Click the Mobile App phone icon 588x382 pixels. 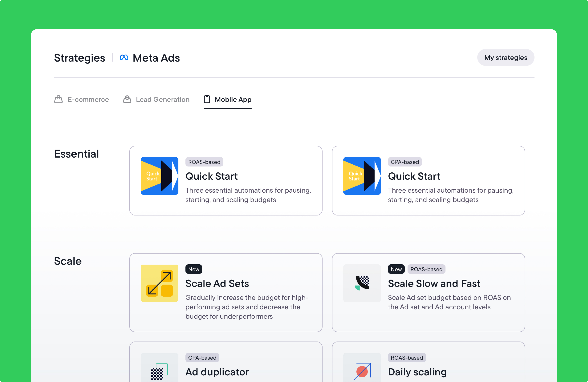[x=207, y=99]
